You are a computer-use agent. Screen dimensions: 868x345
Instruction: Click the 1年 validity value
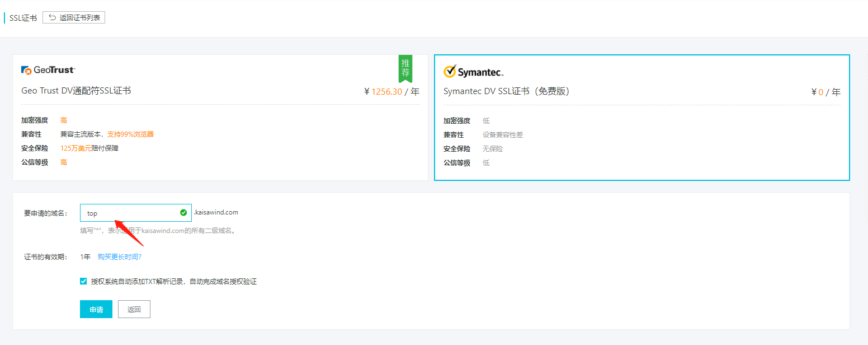pyautogui.click(x=85, y=257)
